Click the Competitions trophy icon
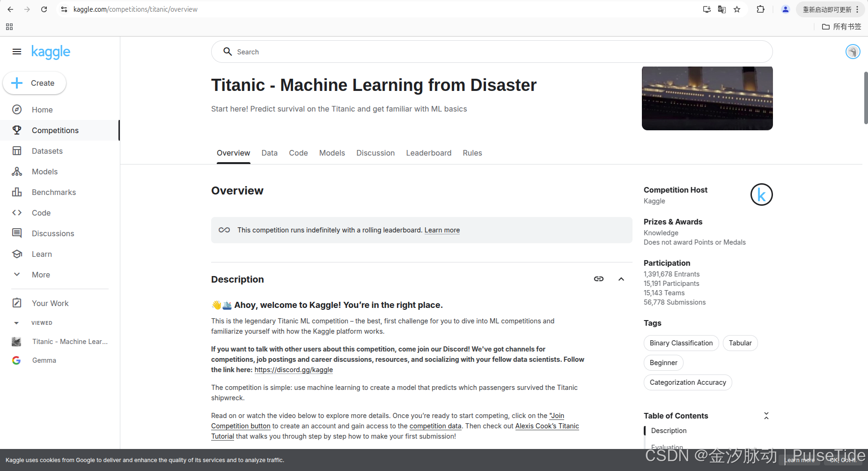Image resolution: width=868 pixels, height=471 pixels. point(17,130)
